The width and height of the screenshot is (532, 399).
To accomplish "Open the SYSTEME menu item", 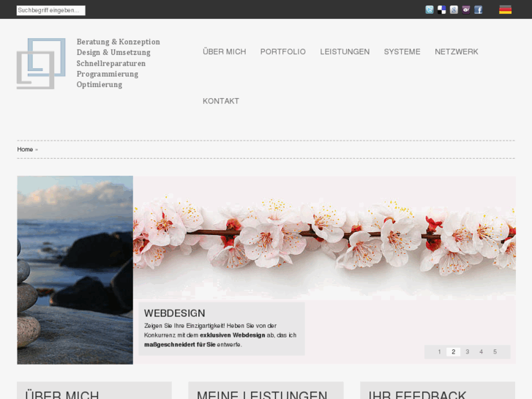I will click(x=402, y=52).
